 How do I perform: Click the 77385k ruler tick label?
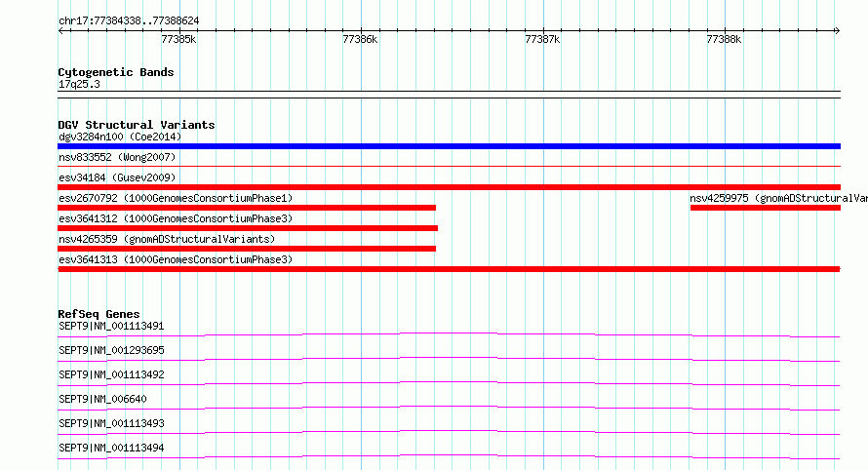[x=178, y=39]
